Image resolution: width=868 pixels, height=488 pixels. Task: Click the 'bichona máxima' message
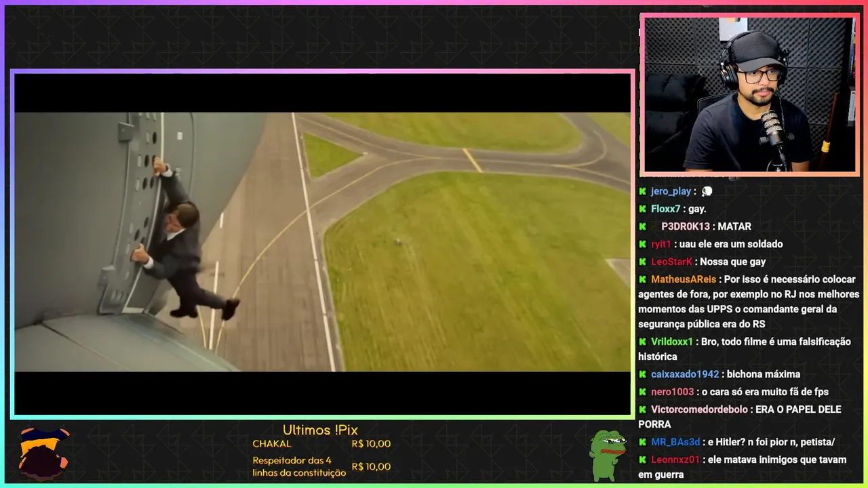click(x=764, y=374)
